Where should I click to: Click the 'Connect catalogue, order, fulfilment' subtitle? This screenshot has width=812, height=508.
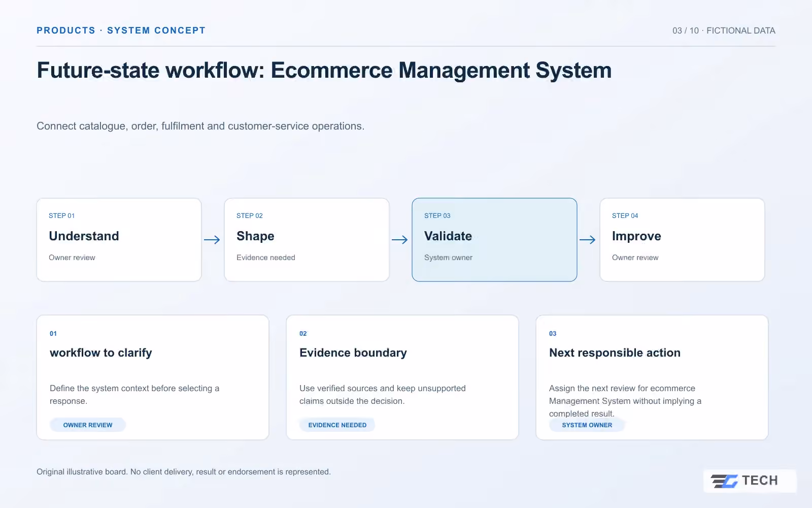(200, 126)
